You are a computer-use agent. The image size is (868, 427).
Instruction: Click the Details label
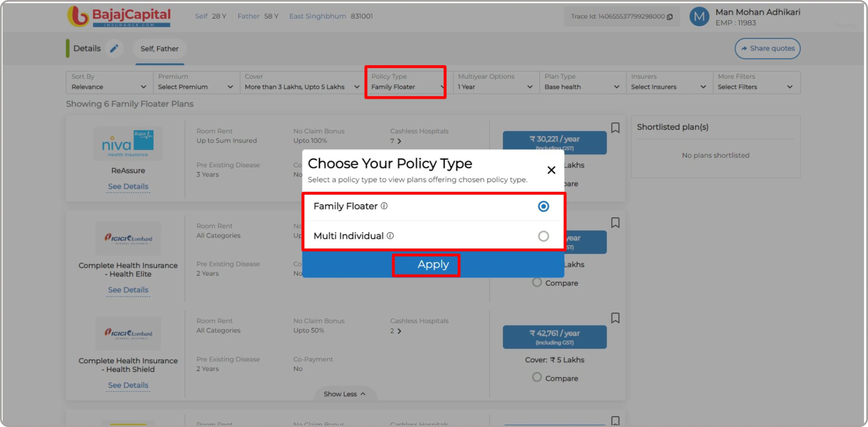[x=87, y=49]
